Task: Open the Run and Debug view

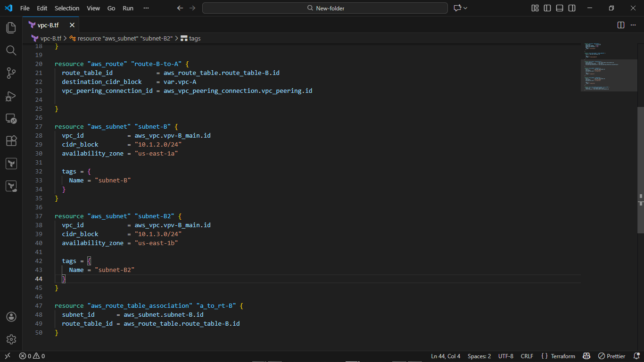Action: tap(11, 96)
